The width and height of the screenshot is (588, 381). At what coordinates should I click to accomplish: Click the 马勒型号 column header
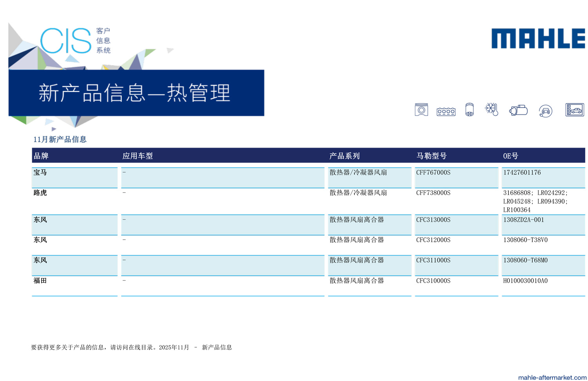431,156
